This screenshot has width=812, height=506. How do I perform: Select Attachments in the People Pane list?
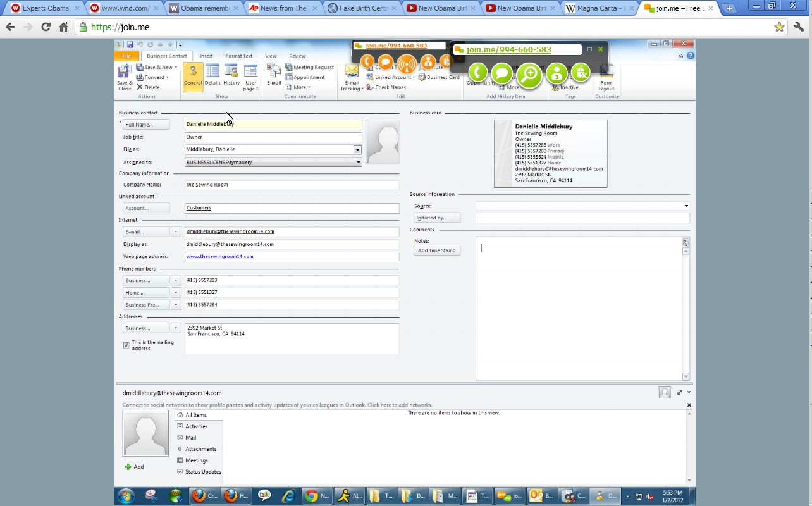coord(200,449)
